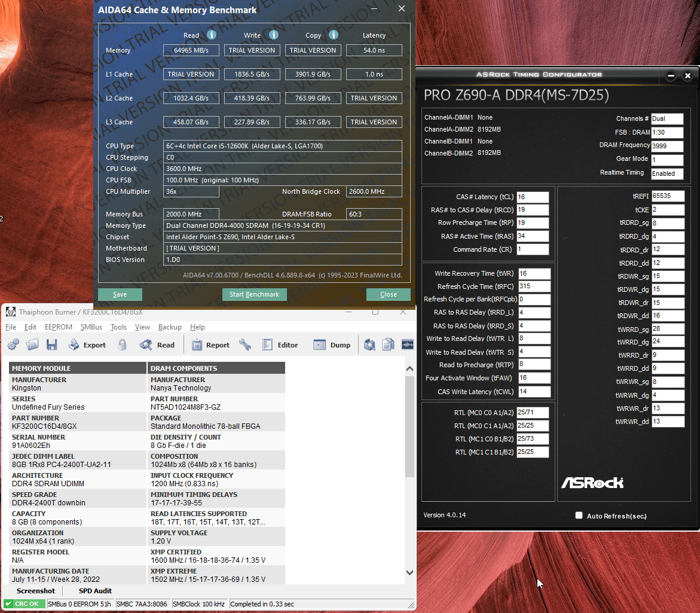
Task: Click the Nanya Technology manufacturer text
Action: (181, 388)
